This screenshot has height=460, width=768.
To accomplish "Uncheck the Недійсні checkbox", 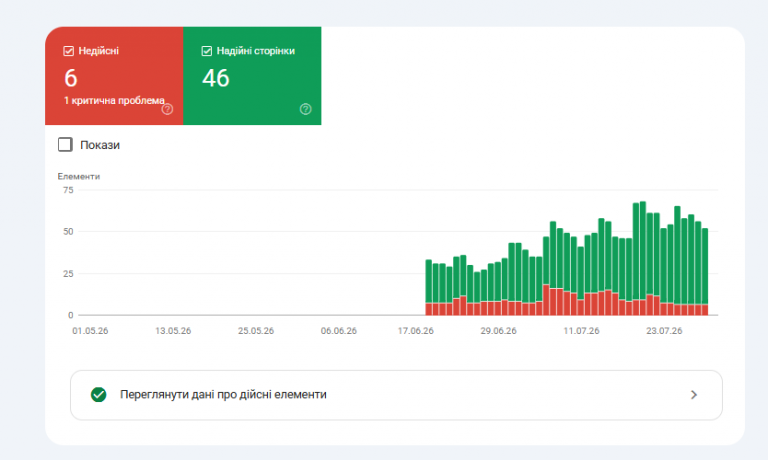I will pyautogui.click(x=69, y=51).
